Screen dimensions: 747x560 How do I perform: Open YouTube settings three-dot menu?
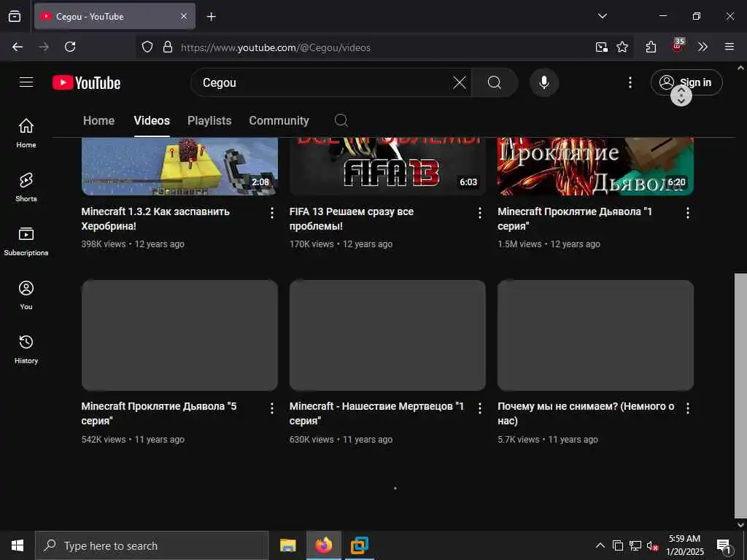(630, 82)
